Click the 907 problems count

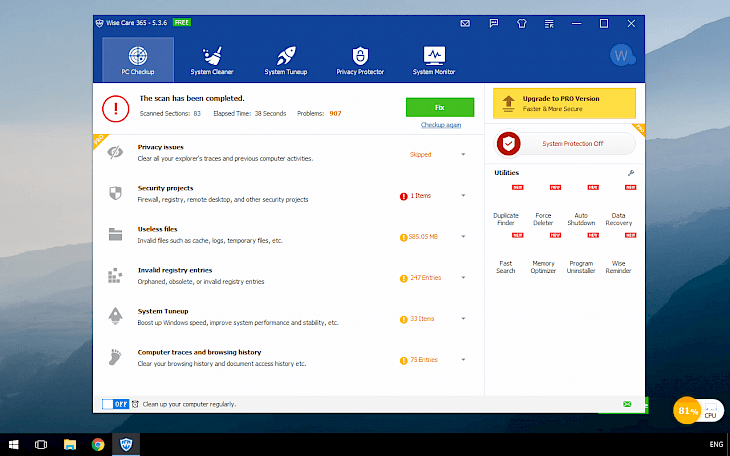335,113
